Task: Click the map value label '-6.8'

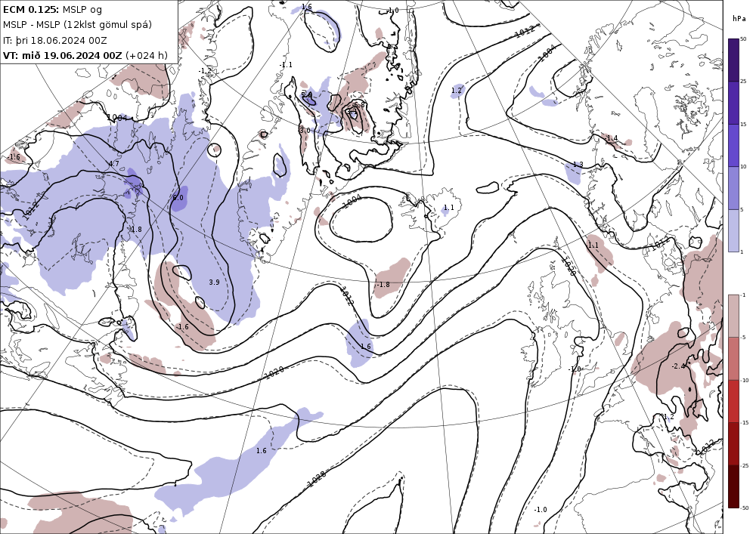Action: [358, 104]
